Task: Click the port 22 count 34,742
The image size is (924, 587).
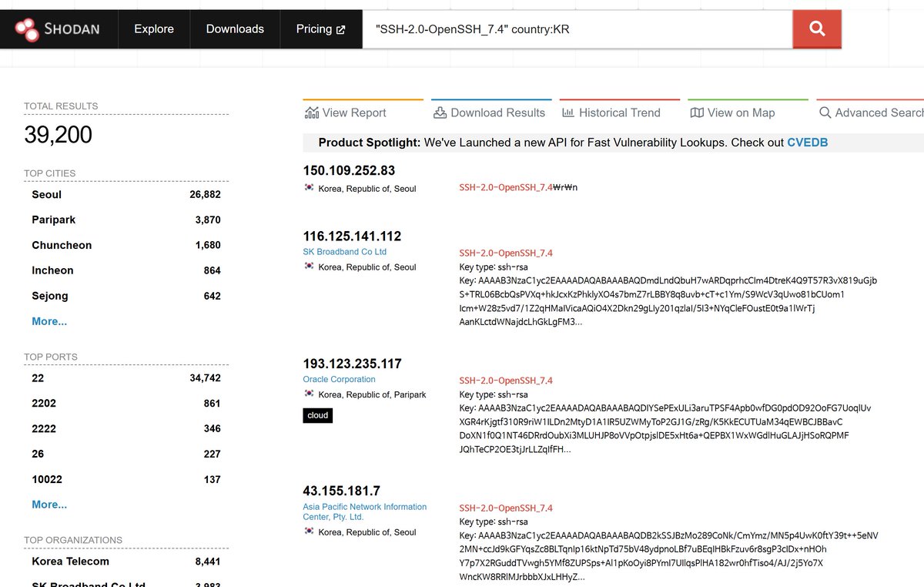Action: click(x=205, y=378)
